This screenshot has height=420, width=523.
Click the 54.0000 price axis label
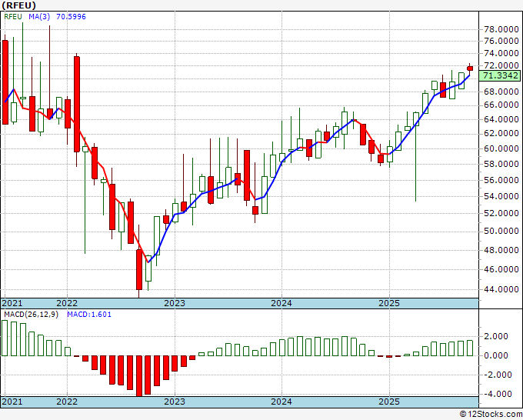(x=501, y=196)
